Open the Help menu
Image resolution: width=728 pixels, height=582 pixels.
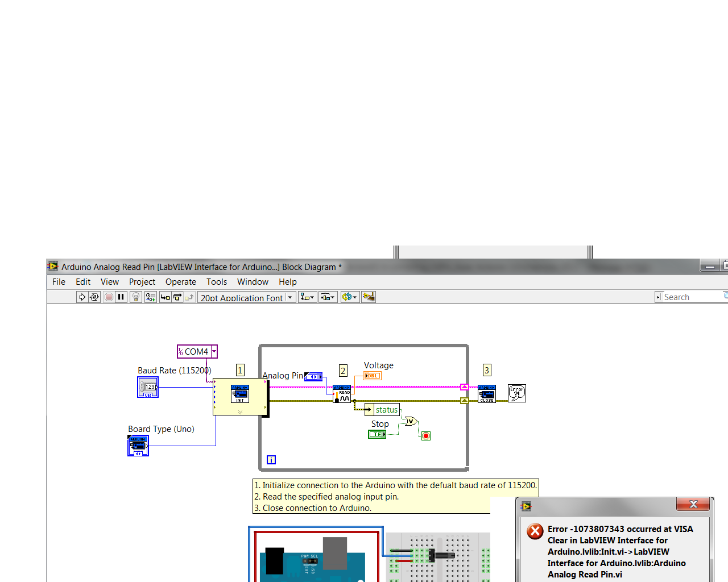[x=288, y=282]
